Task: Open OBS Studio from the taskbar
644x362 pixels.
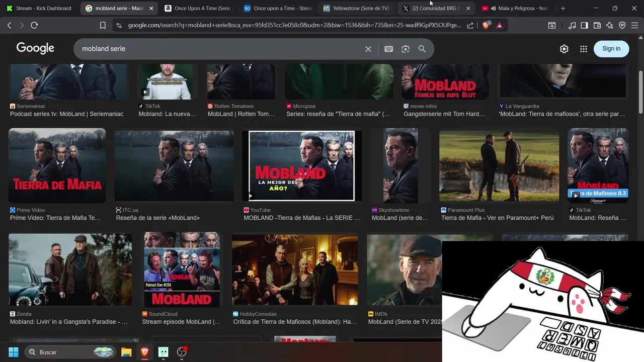Action: click(182, 352)
